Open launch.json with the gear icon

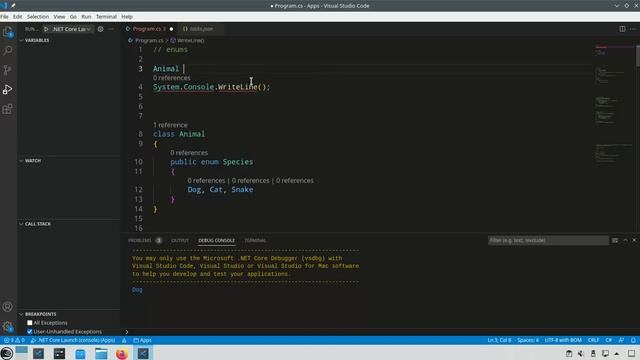click(x=100, y=29)
